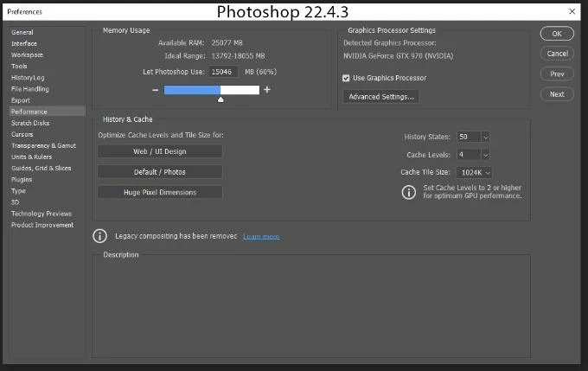This screenshot has width=588, height=371.
Task: Click the memory usage slider bar
Action: [212, 90]
